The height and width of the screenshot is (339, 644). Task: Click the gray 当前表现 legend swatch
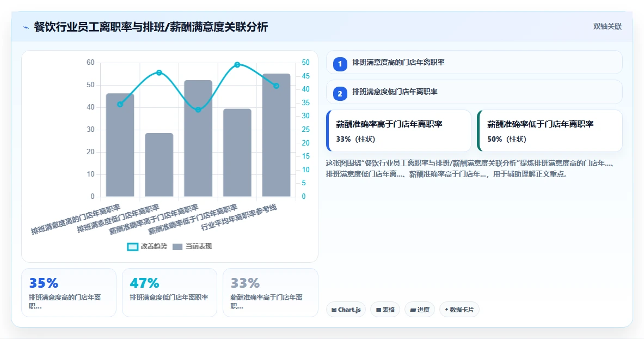tap(177, 246)
